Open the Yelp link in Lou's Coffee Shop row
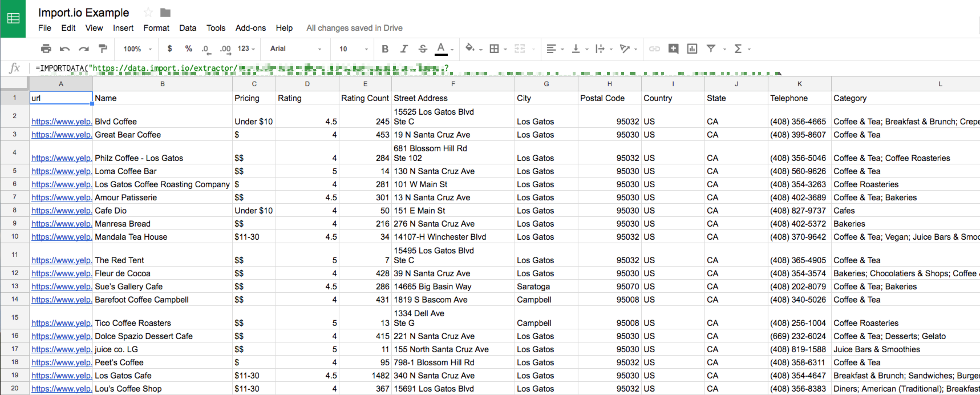Image resolution: width=980 pixels, height=395 pixels. 62,389
